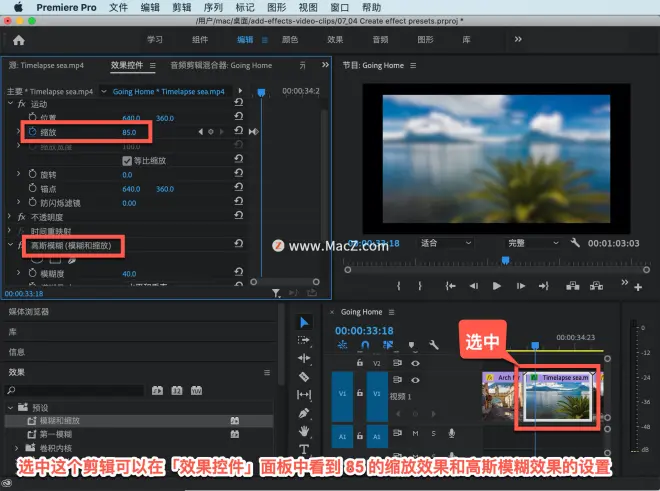Toggle V1 track output eye

click(415, 380)
